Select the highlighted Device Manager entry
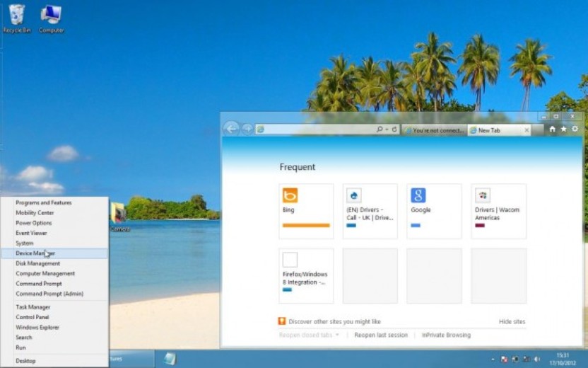Viewport: 588px width, 368px height. (x=54, y=253)
